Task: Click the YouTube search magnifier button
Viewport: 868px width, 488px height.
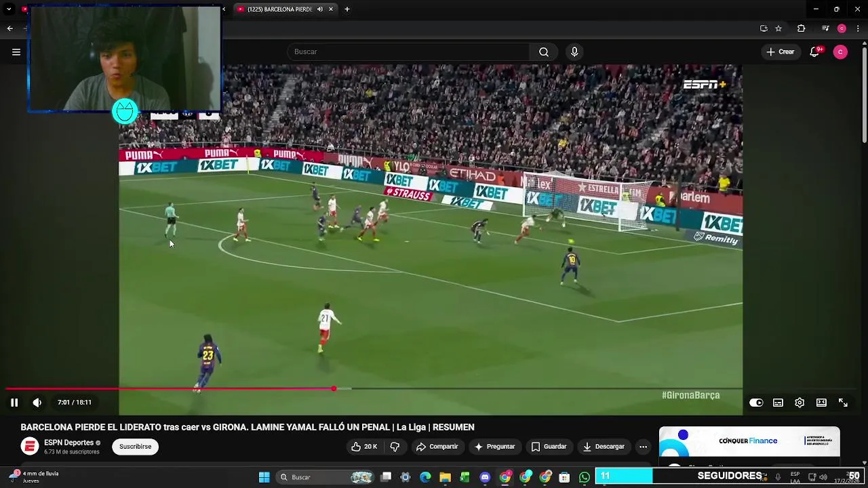Action: pyautogui.click(x=544, y=52)
